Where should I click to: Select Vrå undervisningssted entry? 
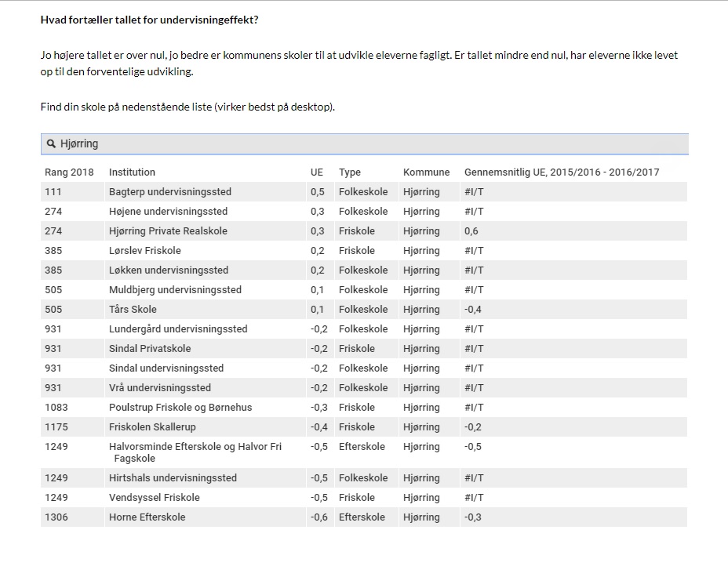click(x=160, y=388)
